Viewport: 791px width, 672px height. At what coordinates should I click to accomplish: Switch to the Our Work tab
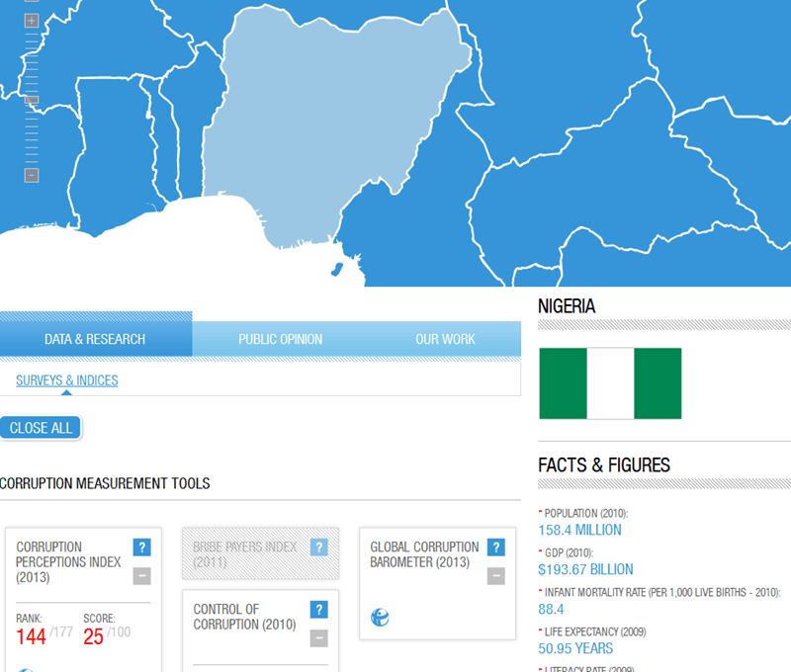coord(445,339)
